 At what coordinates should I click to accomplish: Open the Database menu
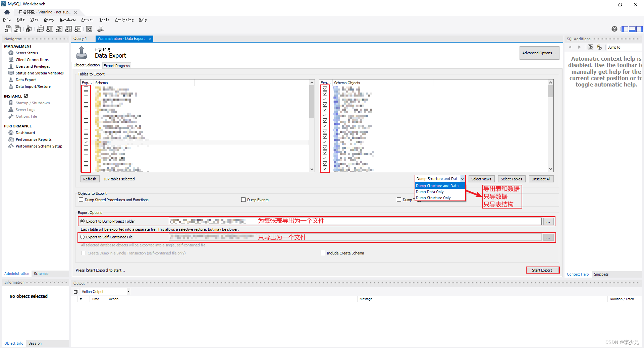68,20
